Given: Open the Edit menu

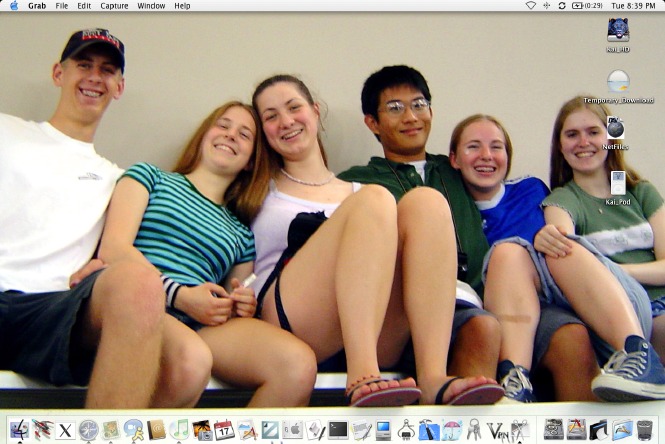Looking at the screenshot, I should (x=84, y=6).
